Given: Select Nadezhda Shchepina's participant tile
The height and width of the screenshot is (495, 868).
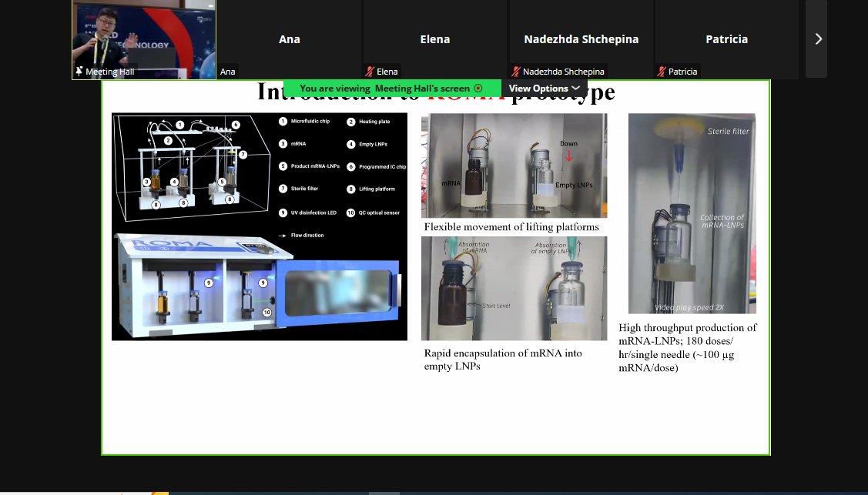Looking at the screenshot, I should tap(581, 38).
